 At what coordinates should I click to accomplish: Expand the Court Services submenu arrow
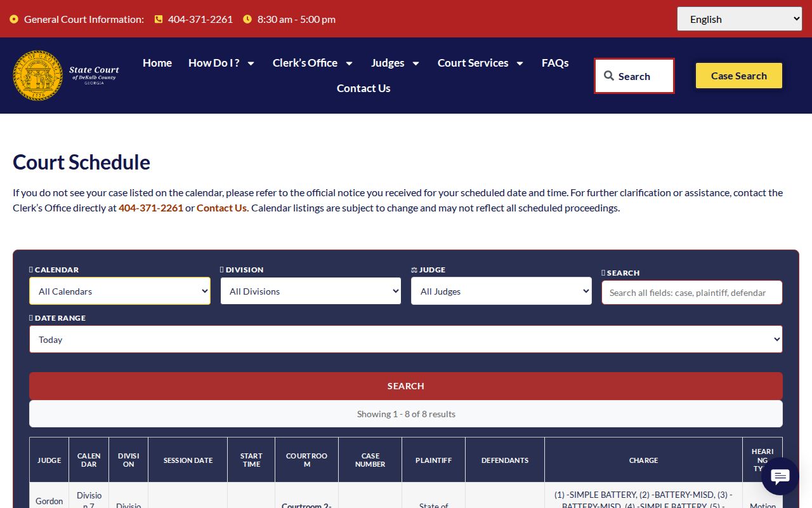[x=520, y=63]
